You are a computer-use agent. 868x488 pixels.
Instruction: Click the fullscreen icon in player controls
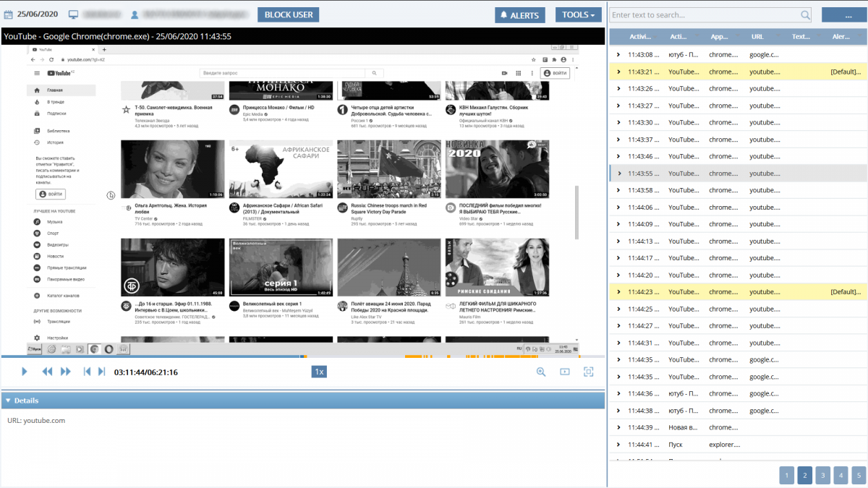point(588,372)
